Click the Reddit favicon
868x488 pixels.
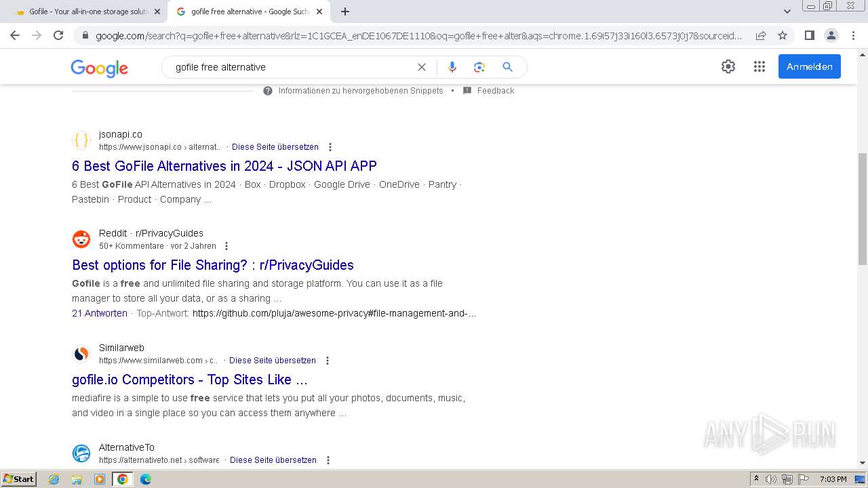click(81, 239)
